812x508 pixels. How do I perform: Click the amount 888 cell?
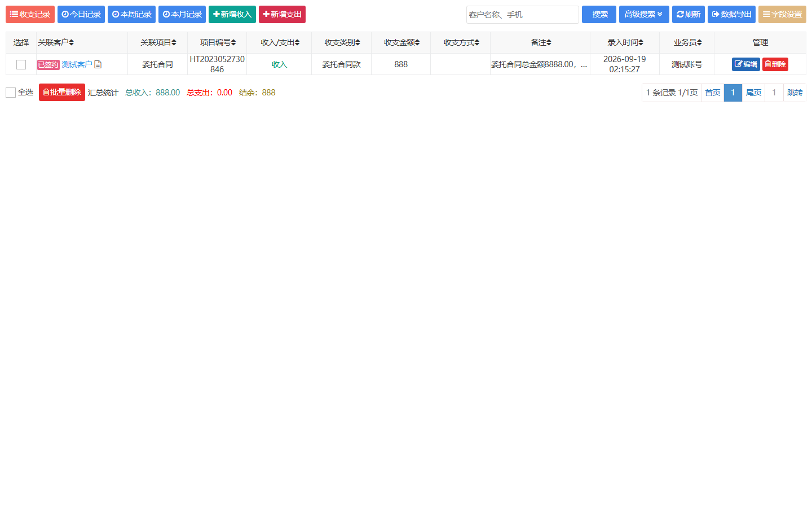tap(401, 64)
